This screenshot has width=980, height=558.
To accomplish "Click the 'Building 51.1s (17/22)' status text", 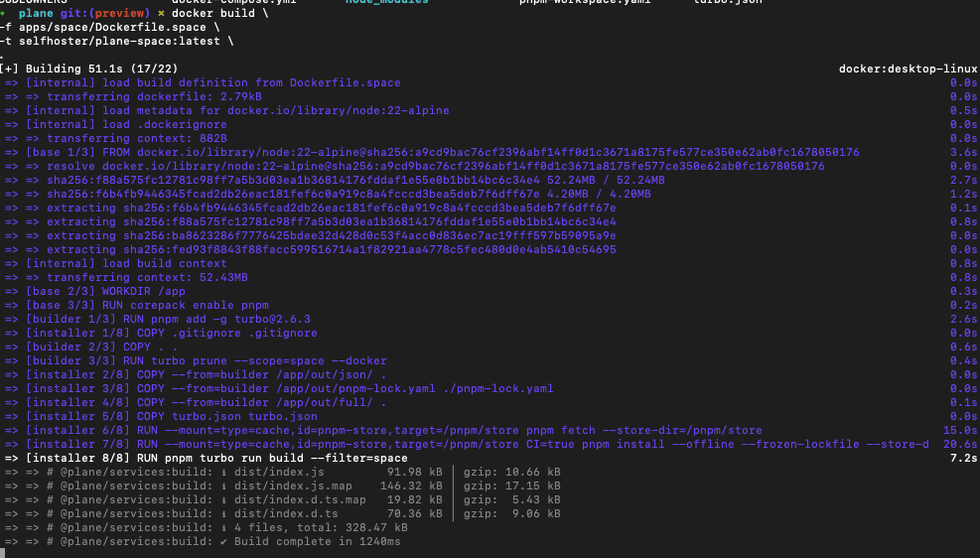I will pyautogui.click(x=102, y=69).
